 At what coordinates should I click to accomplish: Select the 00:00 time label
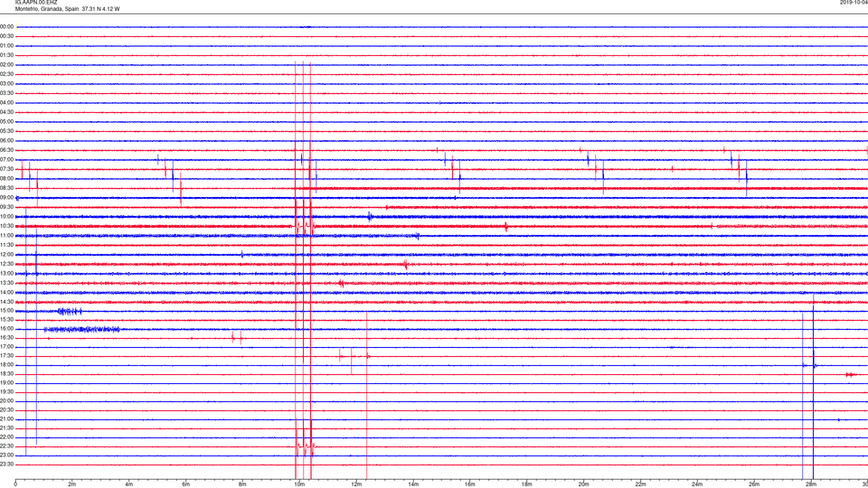click(x=6, y=26)
